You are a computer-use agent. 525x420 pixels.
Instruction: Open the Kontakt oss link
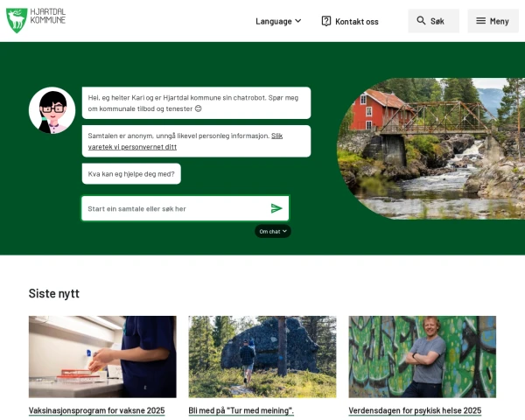(x=350, y=21)
